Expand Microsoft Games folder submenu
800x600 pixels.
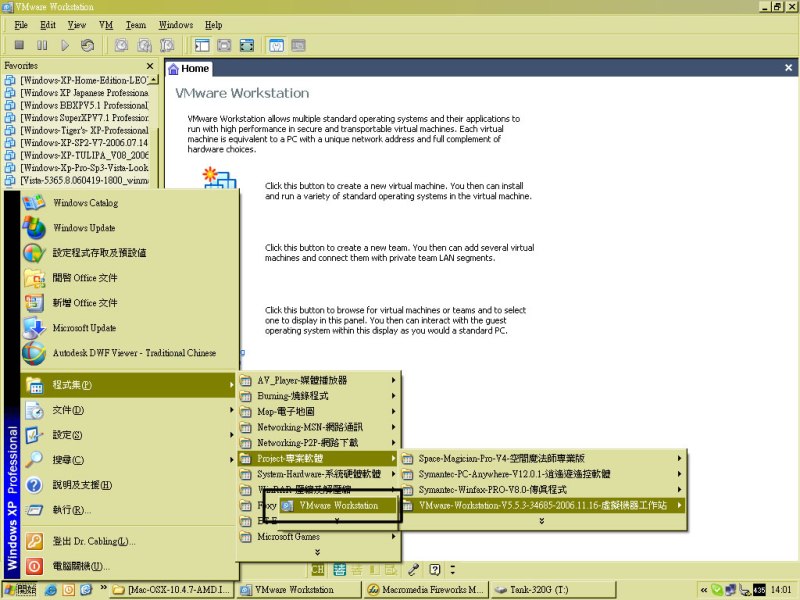pyautogui.click(x=319, y=537)
